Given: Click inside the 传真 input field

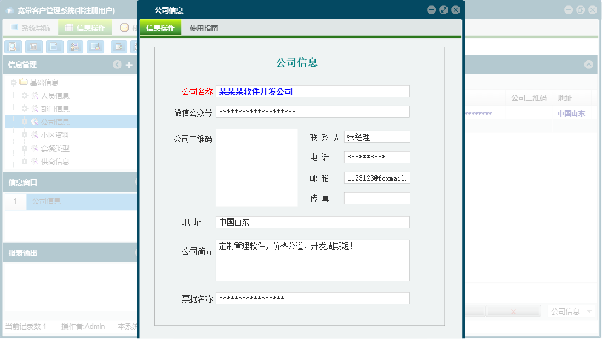Looking at the screenshot, I should point(376,198).
